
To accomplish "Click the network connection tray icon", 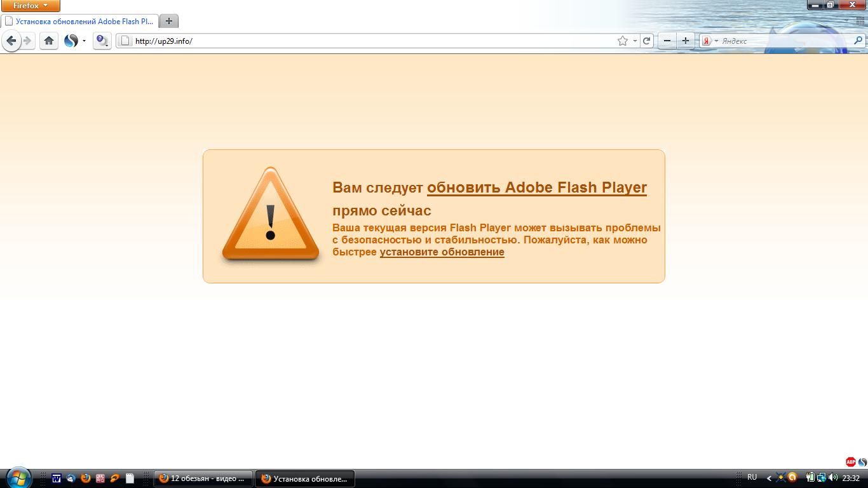I will tap(821, 478).
